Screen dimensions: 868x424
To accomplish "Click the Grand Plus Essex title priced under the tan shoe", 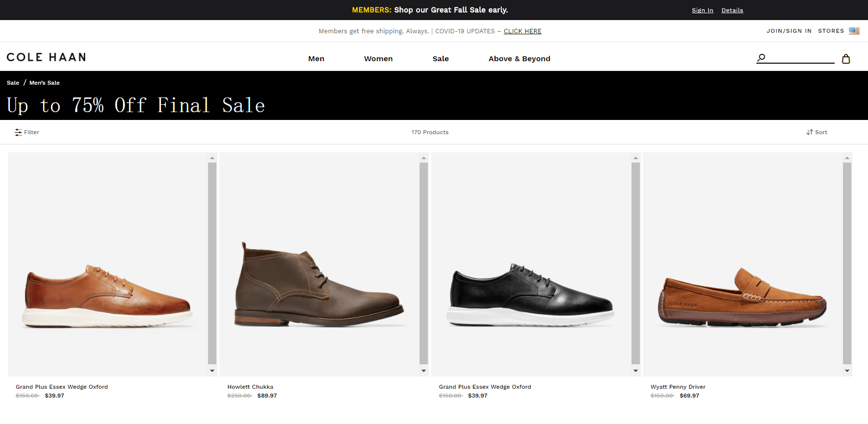I will click(62, 387).
